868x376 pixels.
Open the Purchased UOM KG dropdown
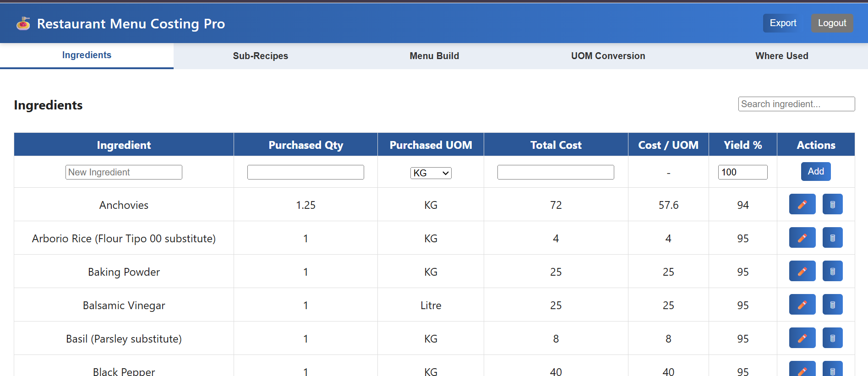431,173
